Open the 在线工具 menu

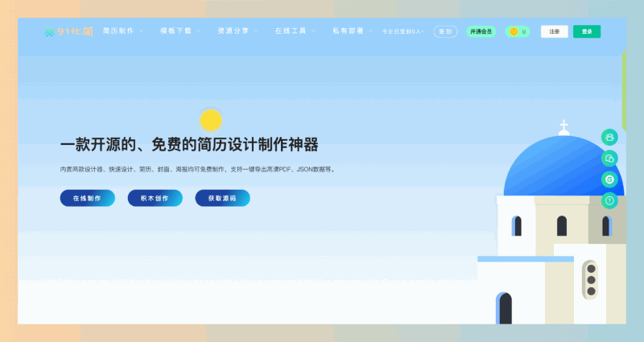click(291, 31)
